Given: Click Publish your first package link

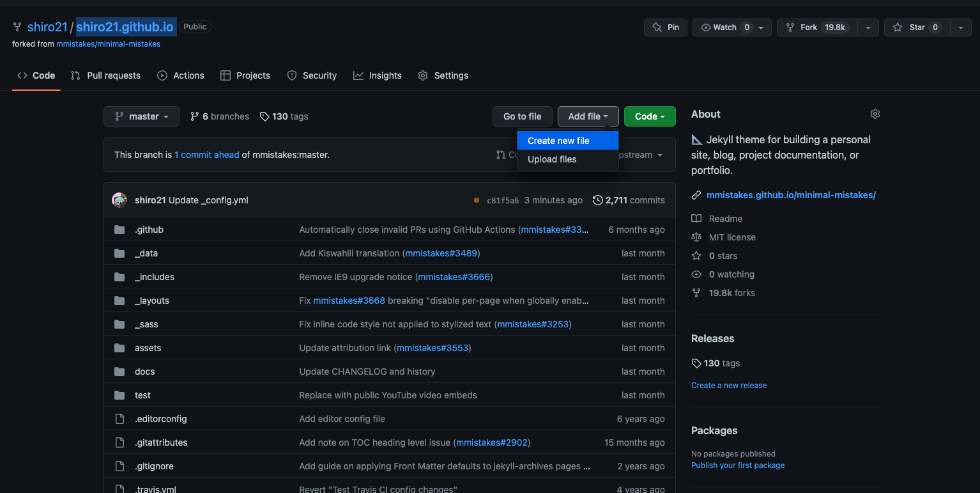Looking at the screenshot, I should [738, 466].
